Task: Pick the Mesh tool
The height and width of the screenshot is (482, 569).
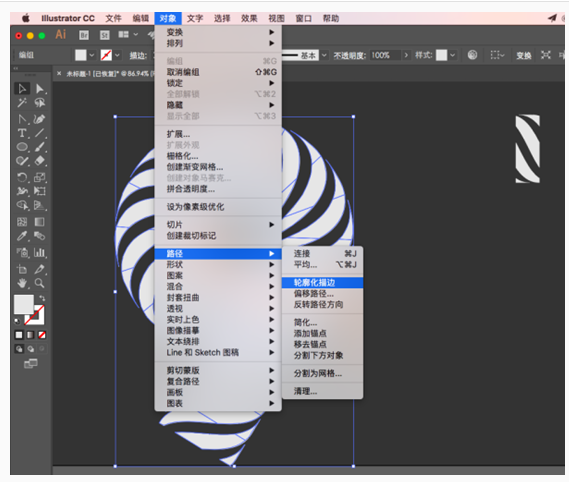Action: point(22,222)
